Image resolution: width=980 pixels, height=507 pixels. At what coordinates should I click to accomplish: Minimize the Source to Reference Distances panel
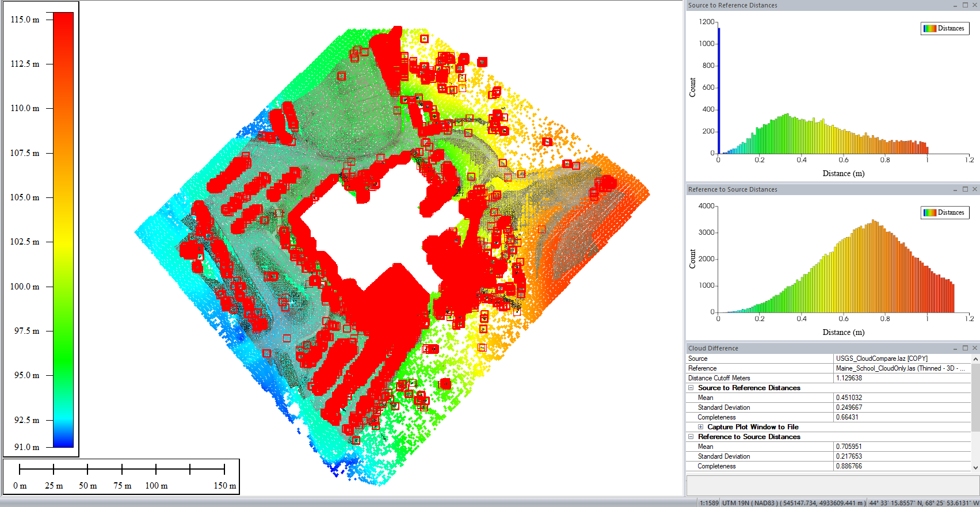(x=955, y=5)
